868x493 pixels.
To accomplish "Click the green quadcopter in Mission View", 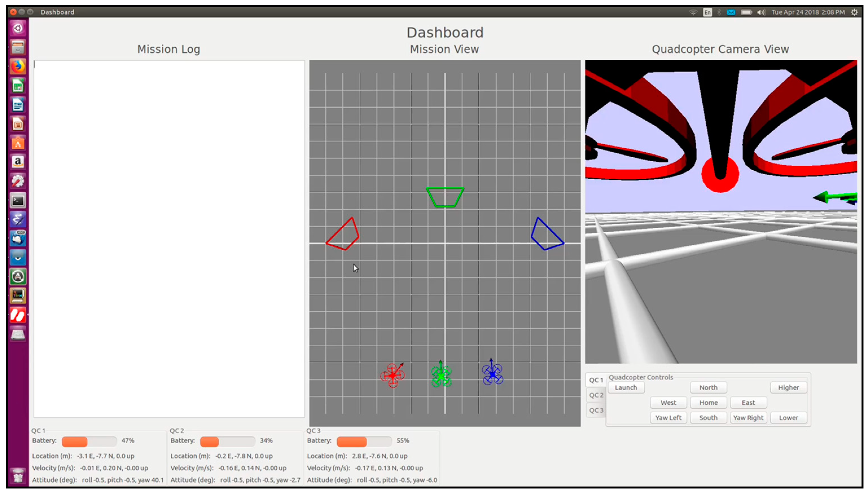I will pos(441,376).
